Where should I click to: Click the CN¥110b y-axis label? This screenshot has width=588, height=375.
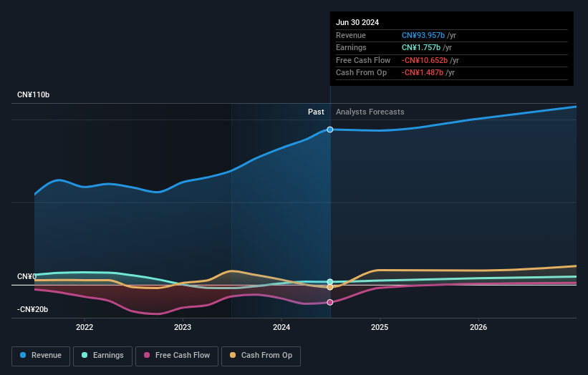tap(34, 94)
